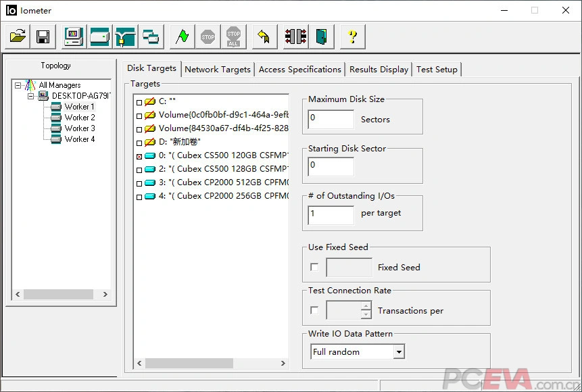The height and width of the screenshot is (392, 582).
Task: Select Worker 4 in topology
Action: point(80,139)
